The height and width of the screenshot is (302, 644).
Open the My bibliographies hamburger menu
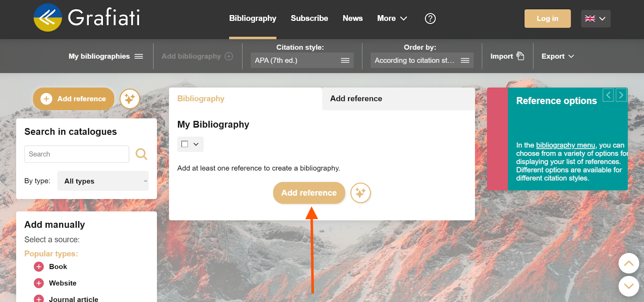[138, 56]
